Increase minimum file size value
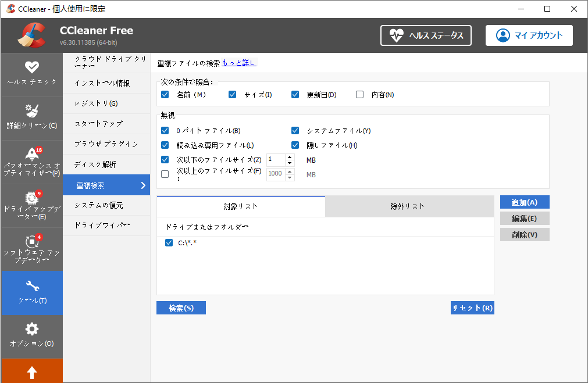 click(x=290, y=157)
